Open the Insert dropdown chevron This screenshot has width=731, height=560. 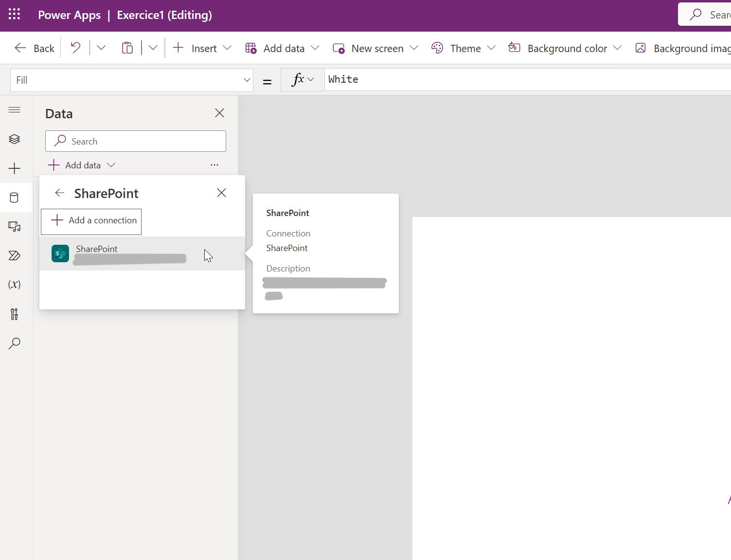227,48
